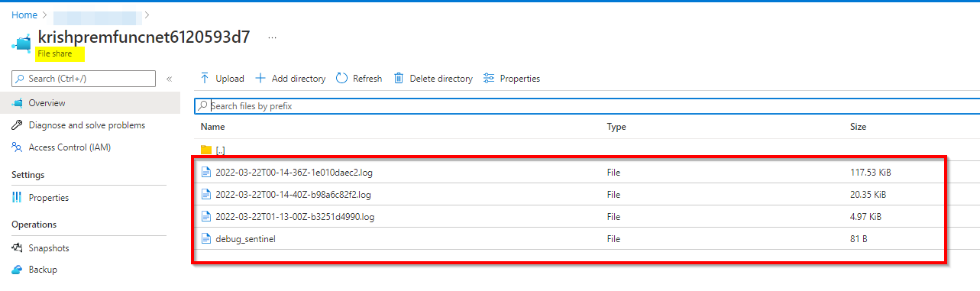The image size is (980, 291).
Task: Click the Snapshots icon in the sidebar
Action: pyautogui.click(x=17, y=248)
